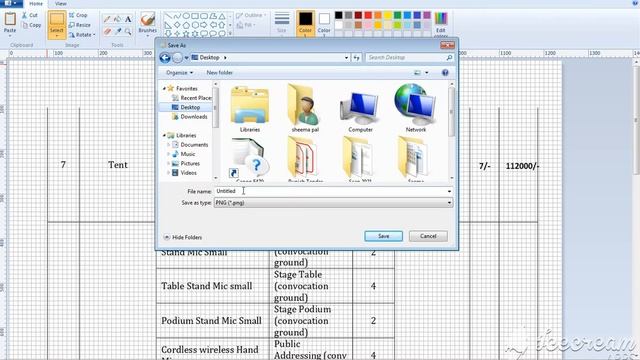640x360 pixels.
Task: Collapse the Favorites tree group
Action: pos(164,89)
